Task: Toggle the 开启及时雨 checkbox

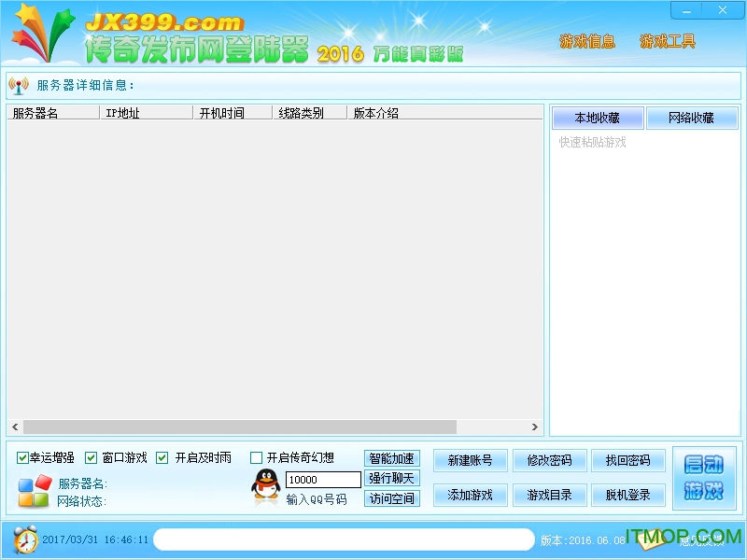Action: (x=162, y=458)
